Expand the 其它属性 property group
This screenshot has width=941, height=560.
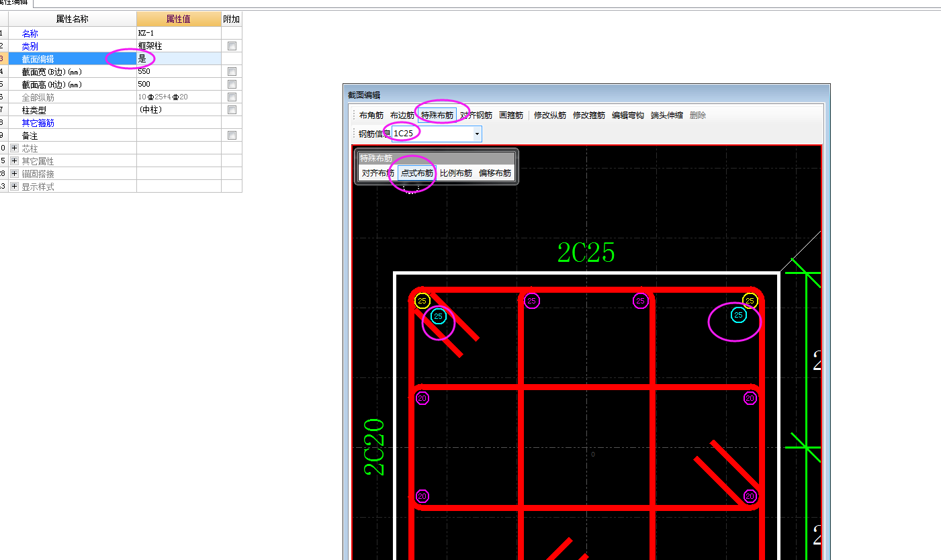14,161
